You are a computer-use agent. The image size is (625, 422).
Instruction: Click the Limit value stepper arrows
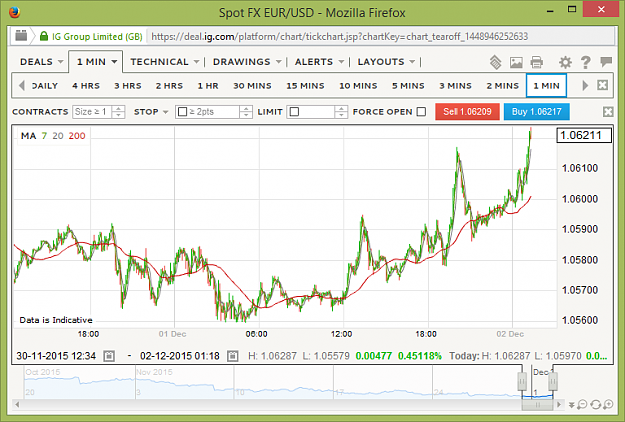(x=341, y=112)
